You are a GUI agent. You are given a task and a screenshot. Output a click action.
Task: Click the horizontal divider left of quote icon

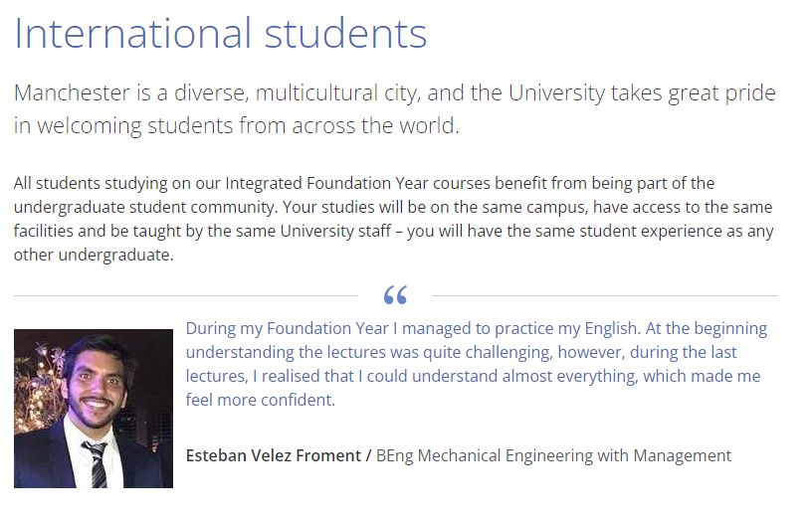coord(186,296)
